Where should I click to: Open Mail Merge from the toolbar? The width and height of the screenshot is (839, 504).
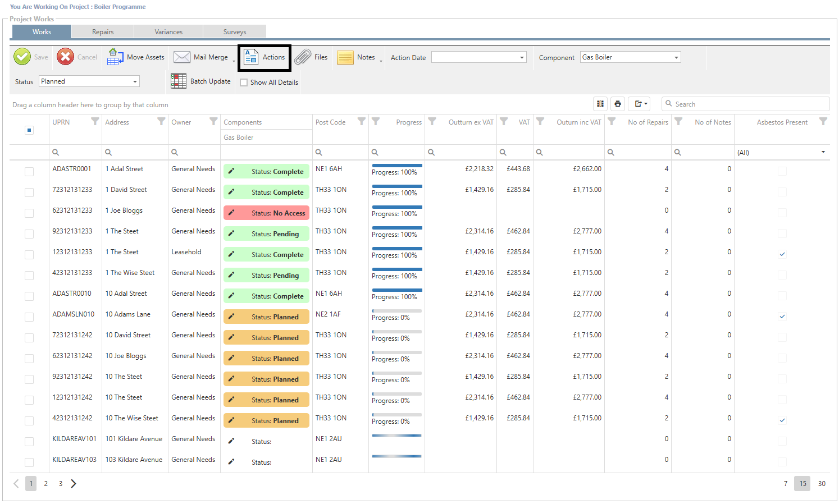(x=182, y=57)
